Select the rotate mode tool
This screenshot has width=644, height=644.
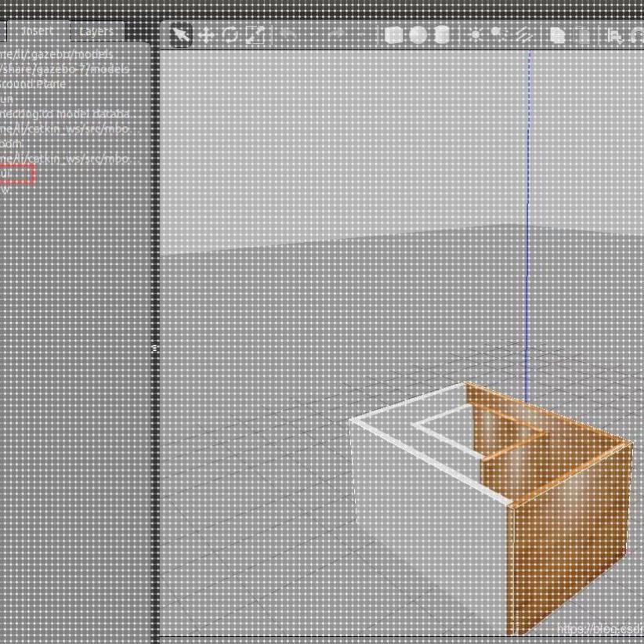point(230,34)
